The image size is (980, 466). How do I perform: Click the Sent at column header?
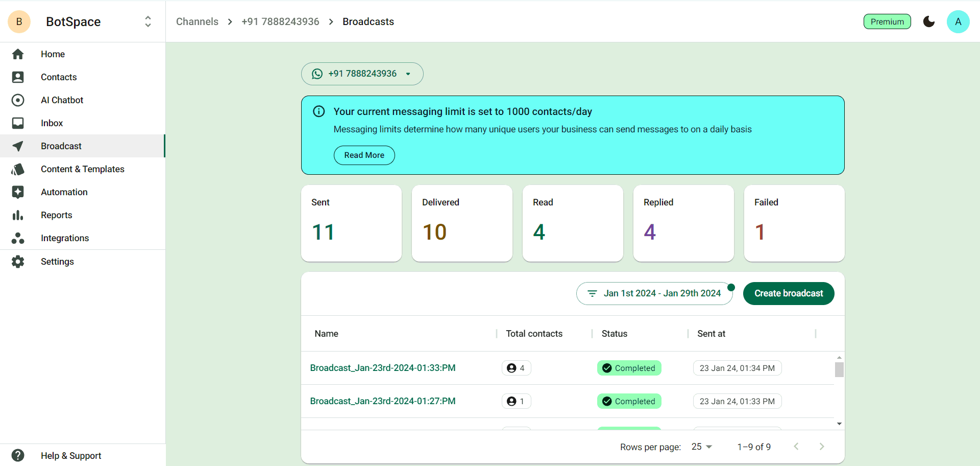(x=711, y=334)
